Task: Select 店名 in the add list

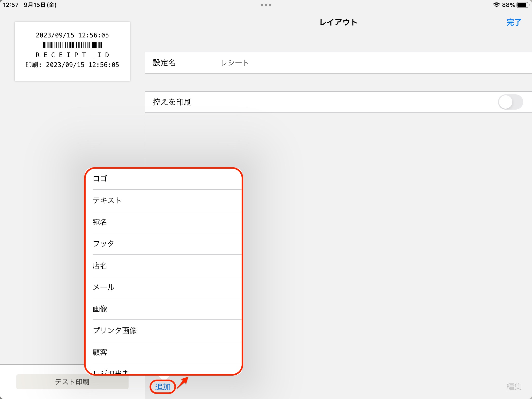Action: (164, 266)
